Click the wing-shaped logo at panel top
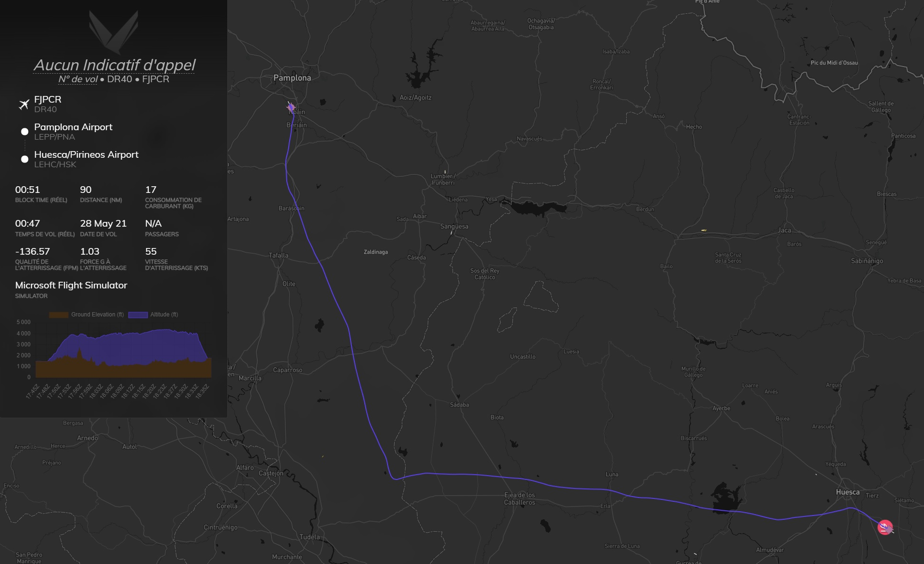The height and width of the screenshot is (564, 924). [x=114, y=31]
